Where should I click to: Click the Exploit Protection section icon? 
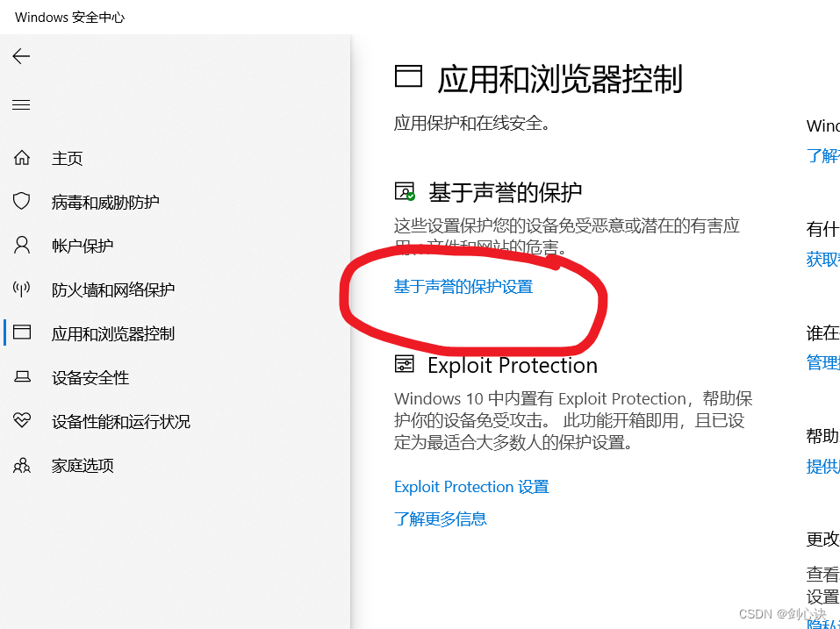[x=405, y=365]
